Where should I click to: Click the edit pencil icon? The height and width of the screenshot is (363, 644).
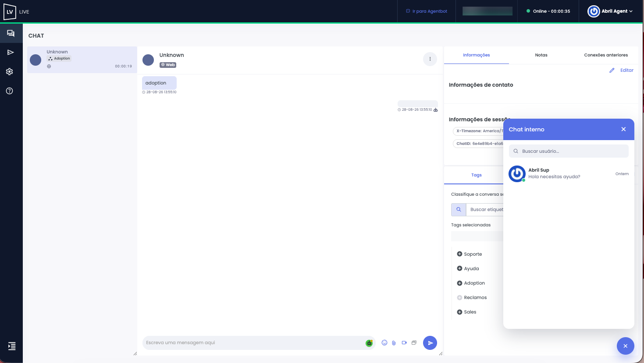pos(612,70)
